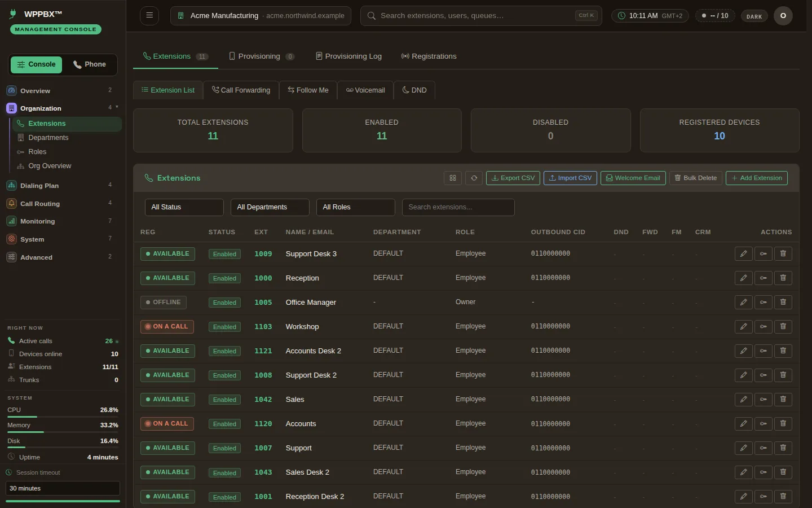Switch to the Provisioning tab

(x=262, y=56)
